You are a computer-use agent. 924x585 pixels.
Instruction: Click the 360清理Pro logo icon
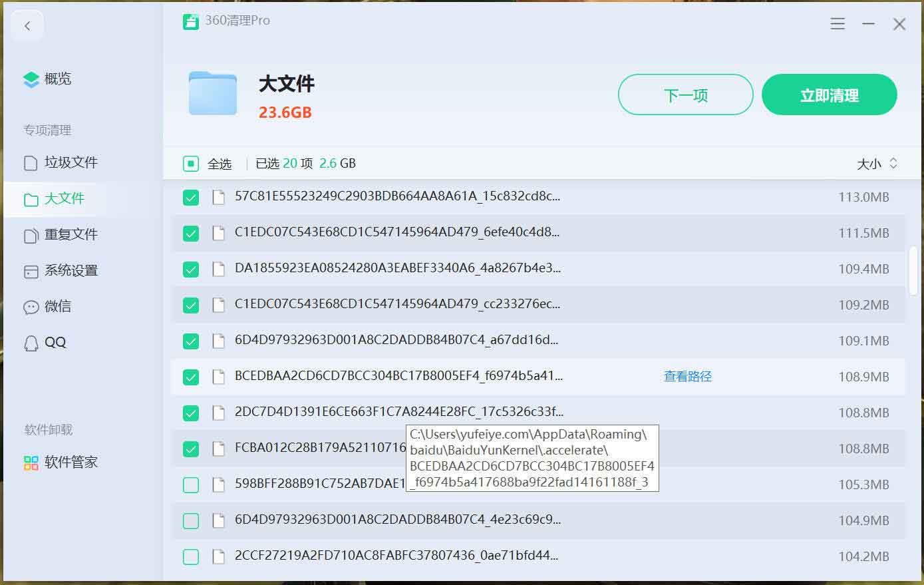(191, 21)
